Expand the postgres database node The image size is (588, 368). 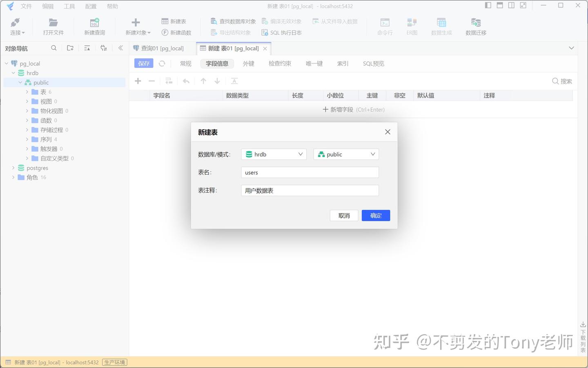pos(13,168)
